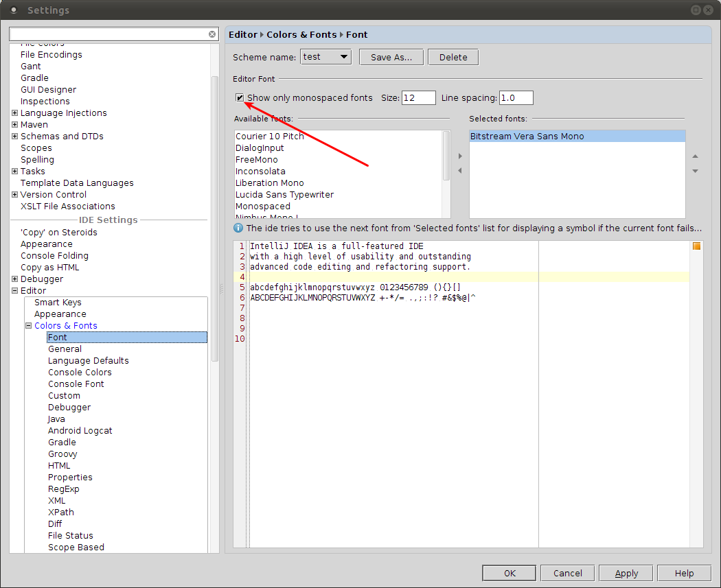Image resolution: width=721 pixels, height=588 pixels.
Task: Select Bitstream Vera Sans Mono in Selected fonts
Action: (577, 137)
